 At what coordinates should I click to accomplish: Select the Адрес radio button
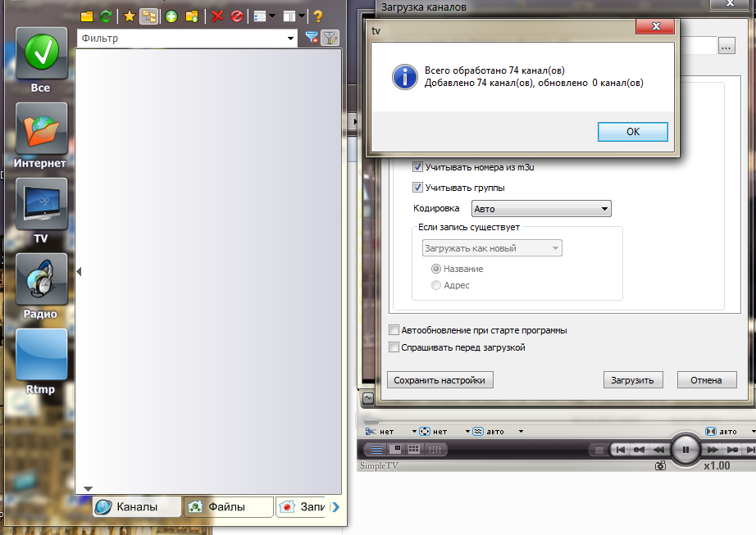(436, 285)
